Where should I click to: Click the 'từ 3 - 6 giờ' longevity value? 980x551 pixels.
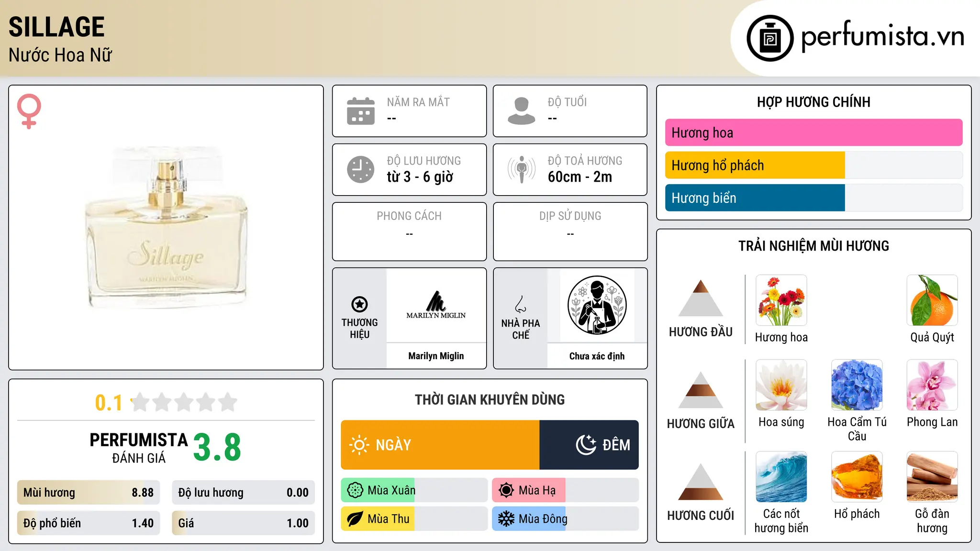[420, 177]
